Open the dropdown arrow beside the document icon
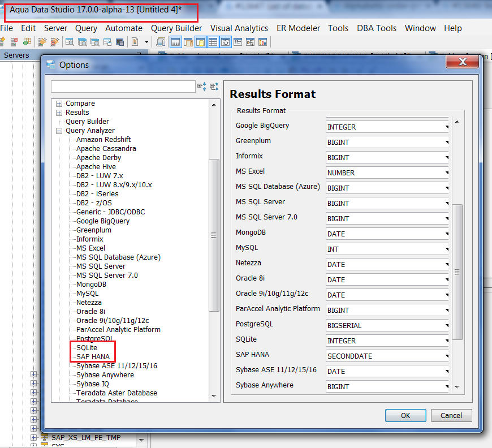The width and height of the screenshot is (492, 448). [146, 42]
